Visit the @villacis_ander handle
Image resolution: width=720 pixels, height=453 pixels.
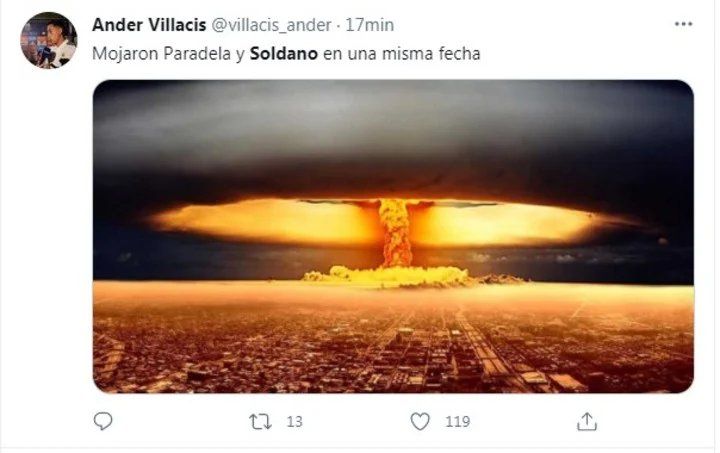tap(271, 25)
